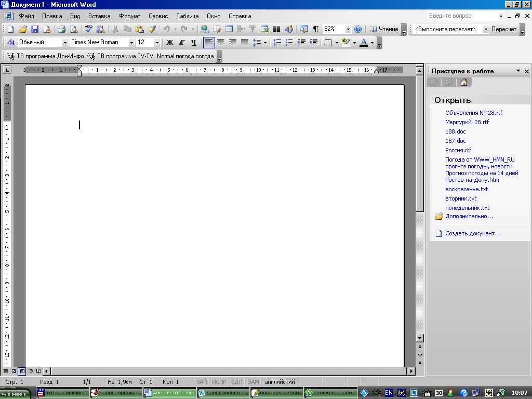Open the Файл menu
The image size is (532, 399).
26,16
